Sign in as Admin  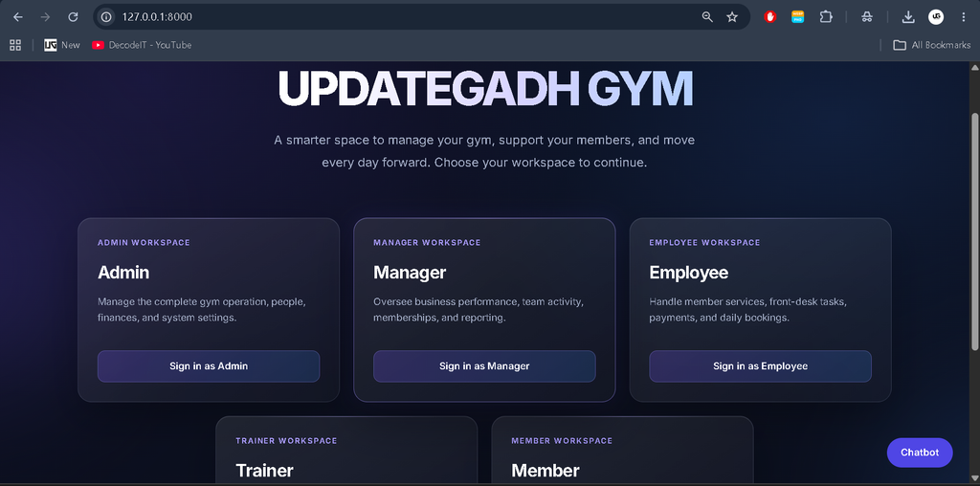tap(208, 366)
